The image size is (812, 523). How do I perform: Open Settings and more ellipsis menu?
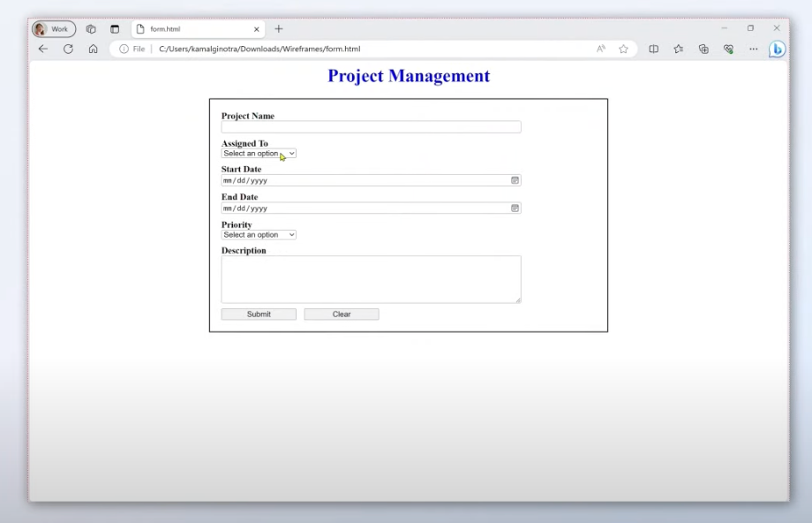[754, 49]
